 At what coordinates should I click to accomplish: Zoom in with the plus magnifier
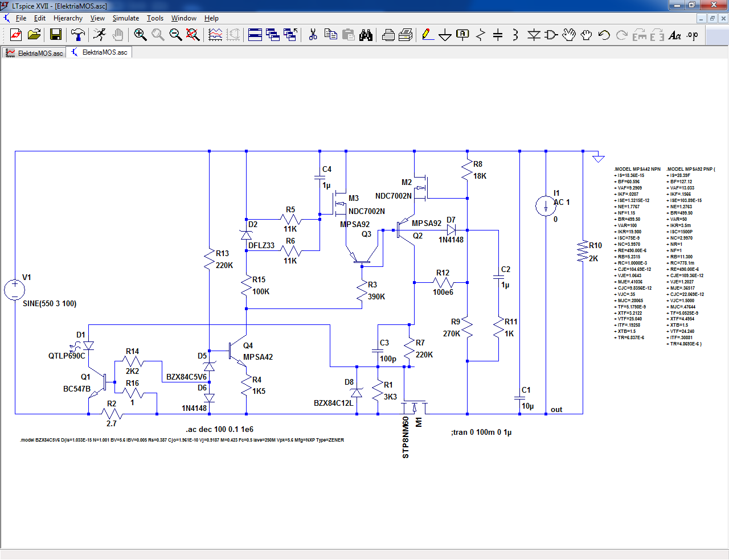click(x=140, y=35)
